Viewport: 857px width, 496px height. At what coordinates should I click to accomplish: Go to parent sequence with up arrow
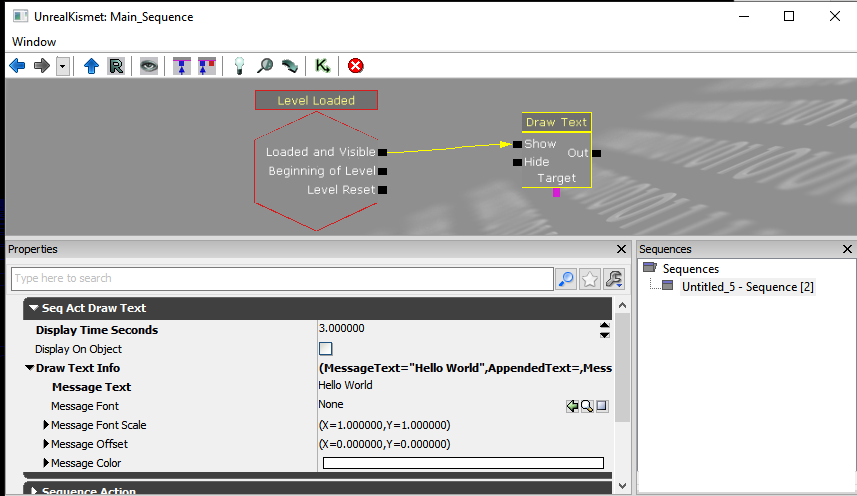point(91,66)
